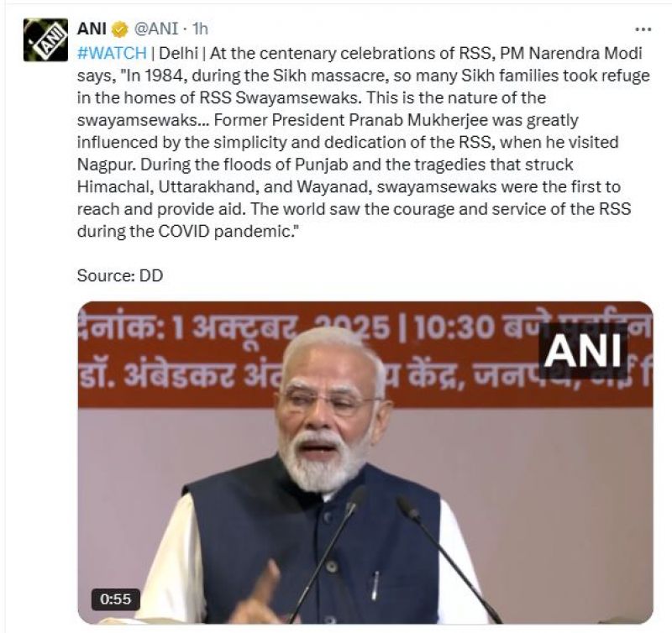Click the gold verified badge beside ANI
The height and width of the screenshot is (633, 672).
click(x=120, y=29)
